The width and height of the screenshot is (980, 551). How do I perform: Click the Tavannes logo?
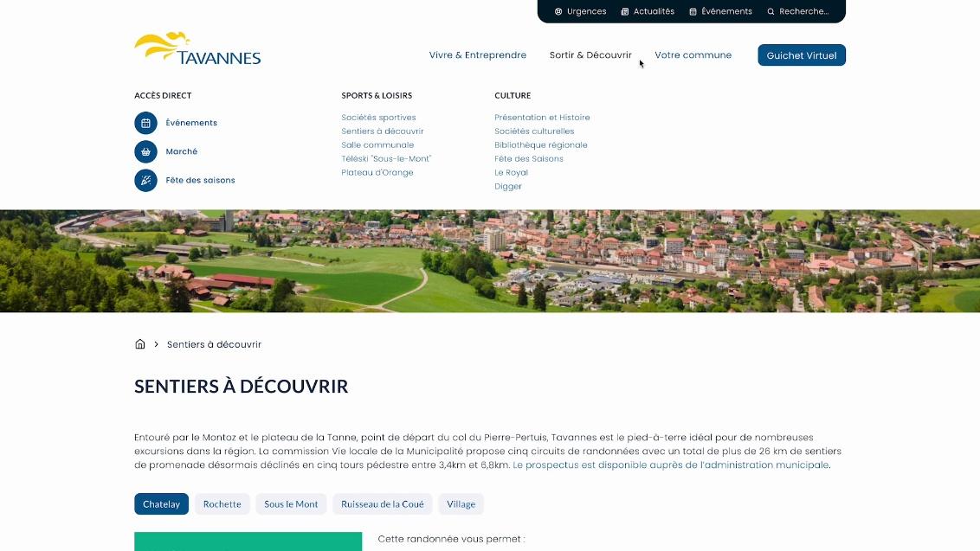(x=197, y=48)
